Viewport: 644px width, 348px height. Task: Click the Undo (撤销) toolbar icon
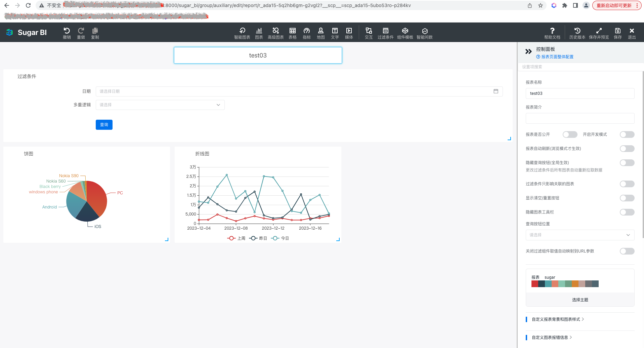67,33
